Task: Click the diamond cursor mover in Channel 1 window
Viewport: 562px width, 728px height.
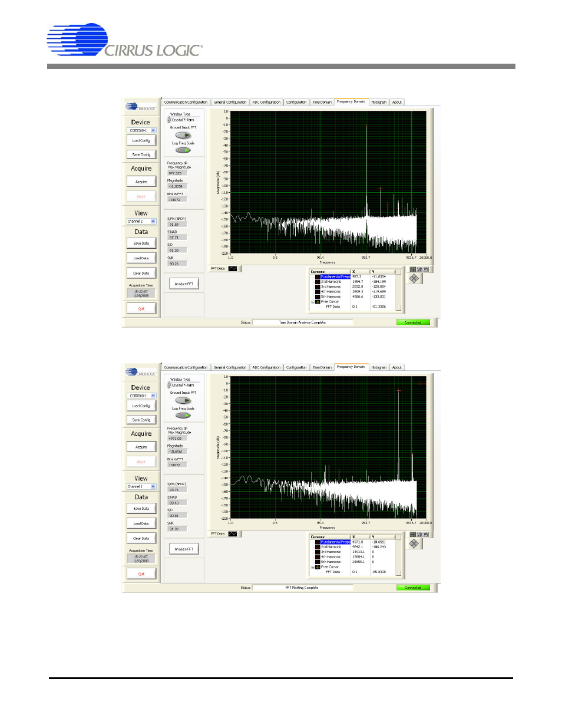Action: tap(414, 544)
